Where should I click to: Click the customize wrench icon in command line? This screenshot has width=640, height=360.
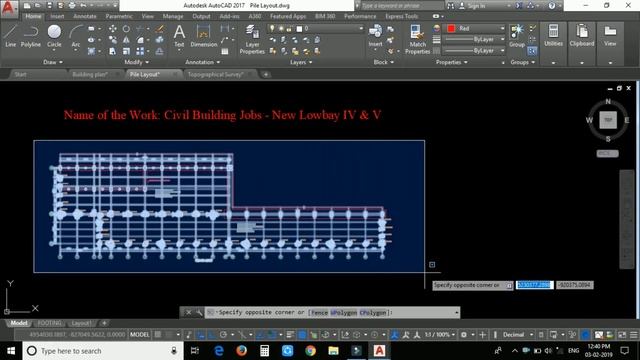(x=199, y=313)
